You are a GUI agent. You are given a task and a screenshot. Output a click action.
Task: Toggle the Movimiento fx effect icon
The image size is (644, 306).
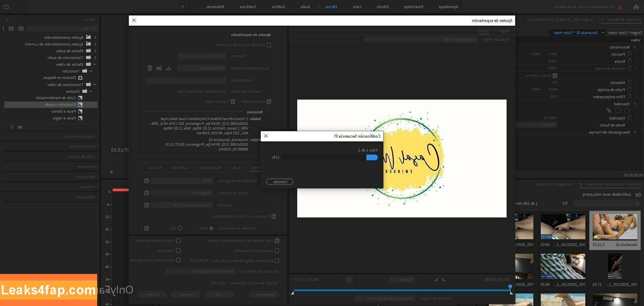[x=635, y=47]
